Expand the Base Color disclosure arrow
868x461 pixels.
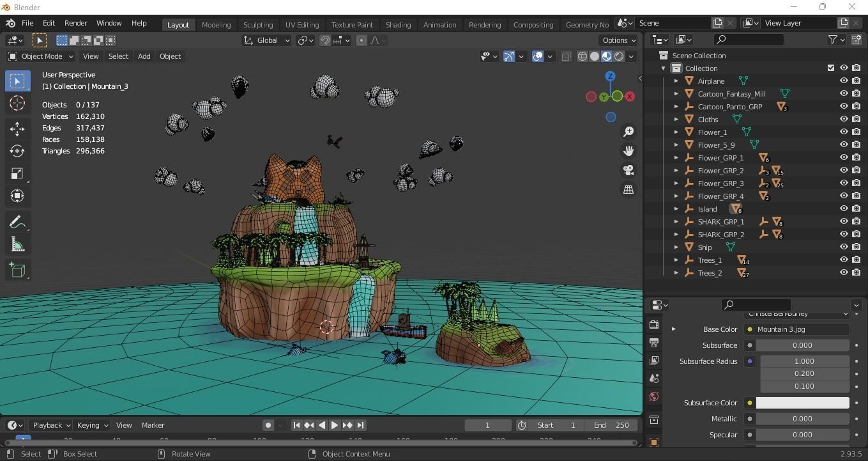(673, 329)
